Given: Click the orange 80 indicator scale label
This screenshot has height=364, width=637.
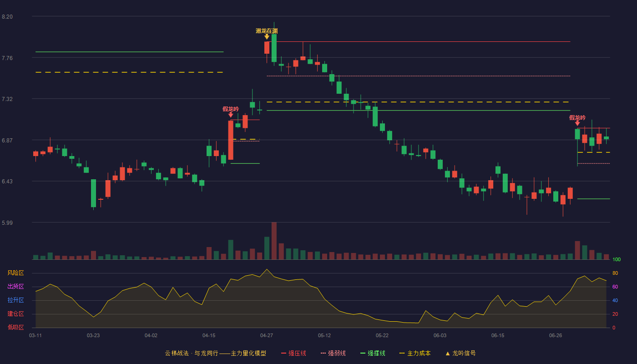Looking at the screenshot, I should [x=615, y=273].
